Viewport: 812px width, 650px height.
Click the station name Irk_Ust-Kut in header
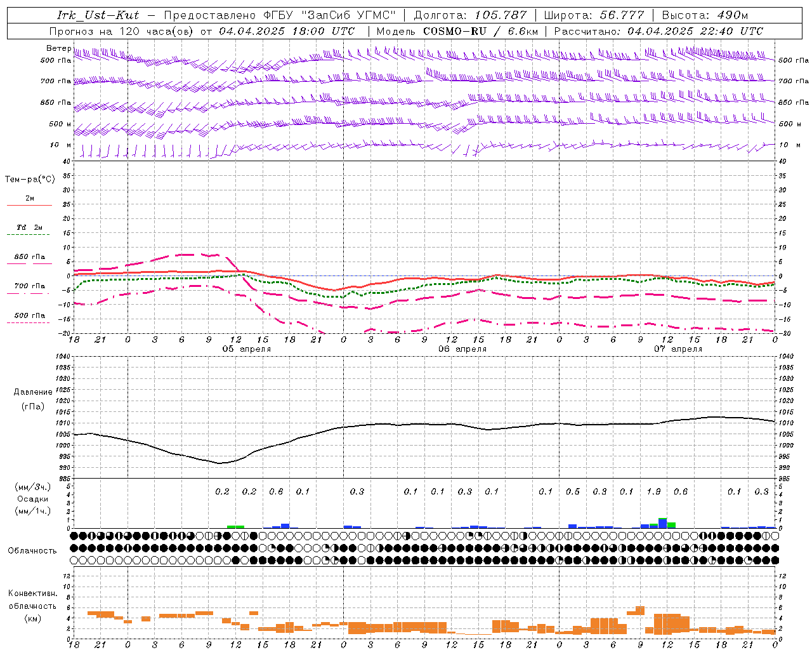coord(98,15)
